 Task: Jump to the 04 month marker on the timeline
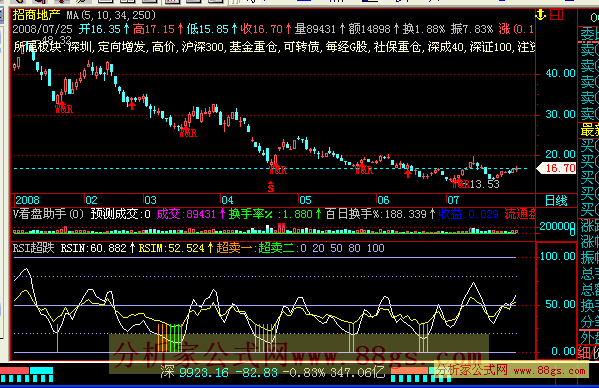pos(227,200)
